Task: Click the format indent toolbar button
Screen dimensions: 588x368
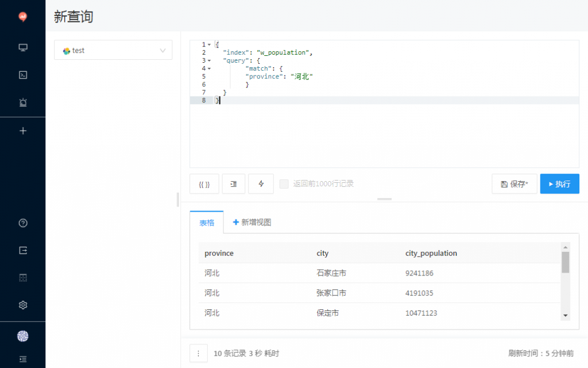Action: pos(234,184)
